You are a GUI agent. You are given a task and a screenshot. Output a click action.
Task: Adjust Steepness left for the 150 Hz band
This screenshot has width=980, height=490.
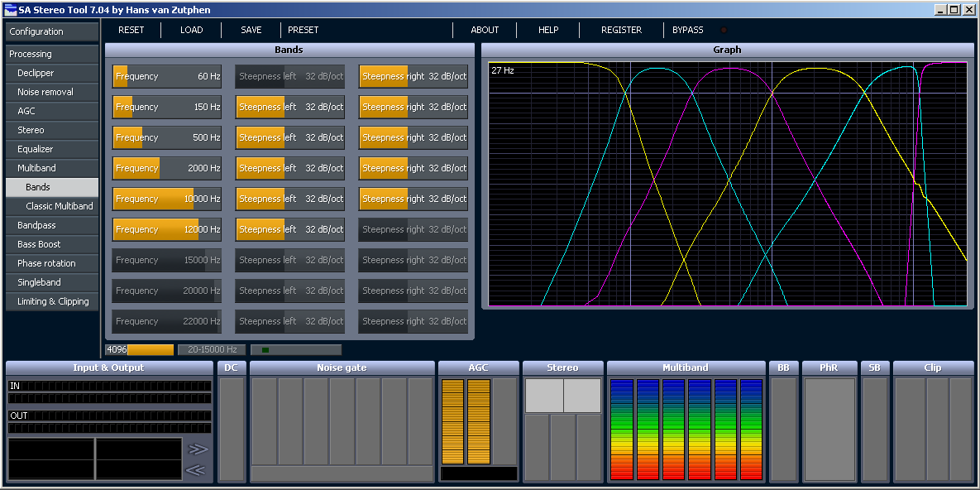290,107
